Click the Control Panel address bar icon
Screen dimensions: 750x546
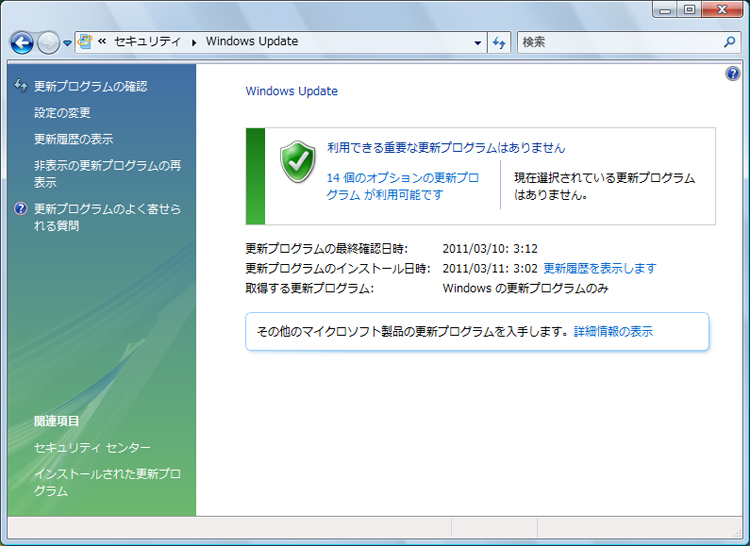click(x=85, y=42)
